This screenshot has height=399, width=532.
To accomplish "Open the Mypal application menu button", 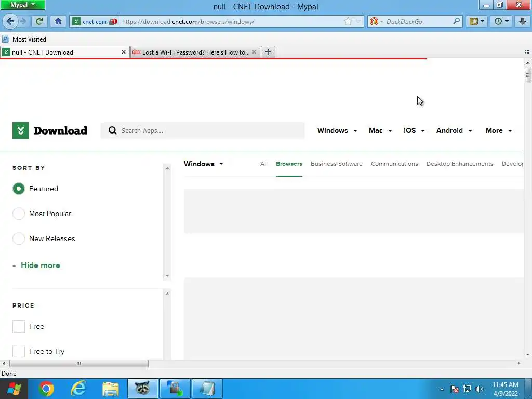I will (22, 5).
